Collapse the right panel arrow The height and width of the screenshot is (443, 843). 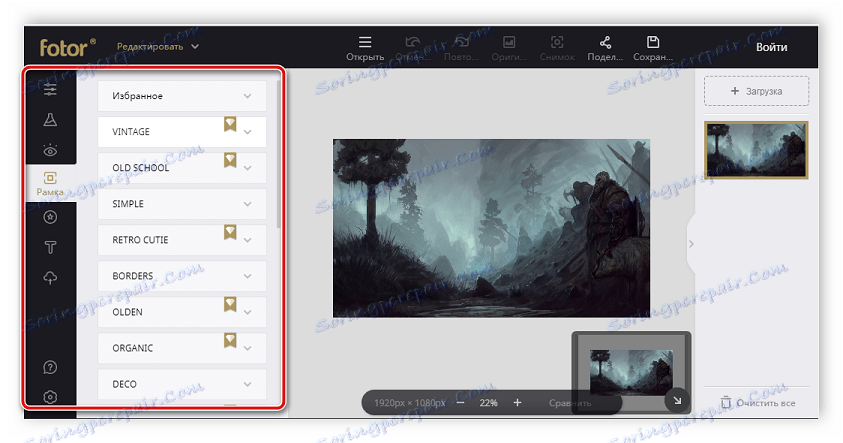[691, 244]
